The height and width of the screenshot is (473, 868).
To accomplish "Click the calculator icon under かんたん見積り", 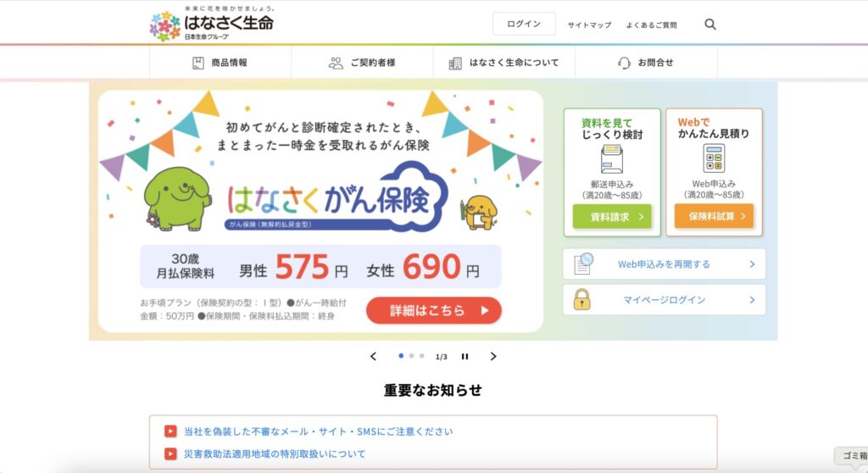I will (714, 159).
